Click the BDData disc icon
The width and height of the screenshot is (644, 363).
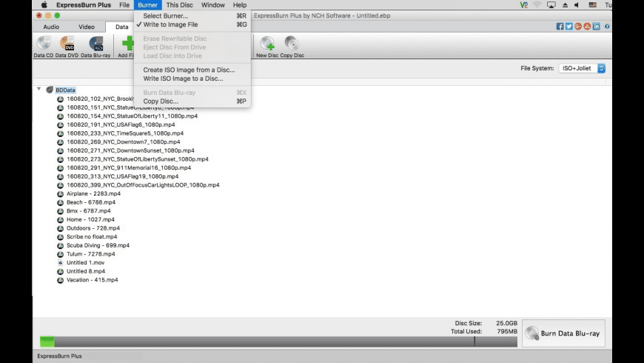tap(50, 90)
